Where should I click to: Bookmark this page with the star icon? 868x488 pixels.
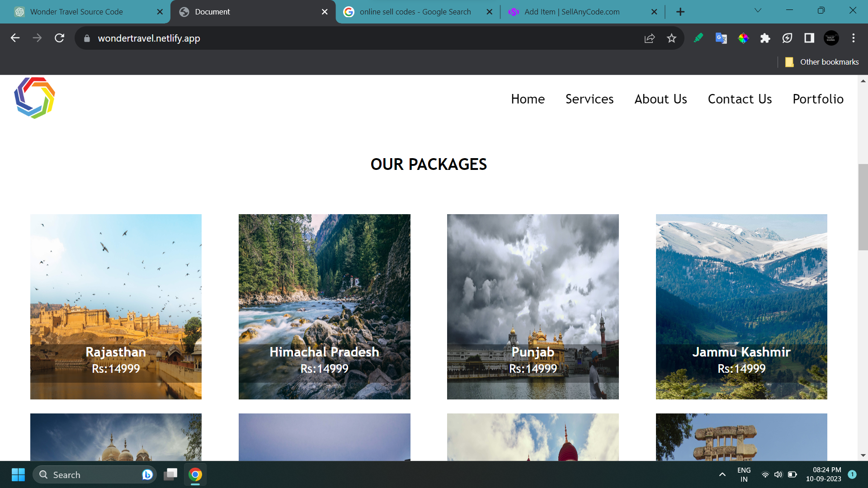pyautogui.click(x=671, y=38)
